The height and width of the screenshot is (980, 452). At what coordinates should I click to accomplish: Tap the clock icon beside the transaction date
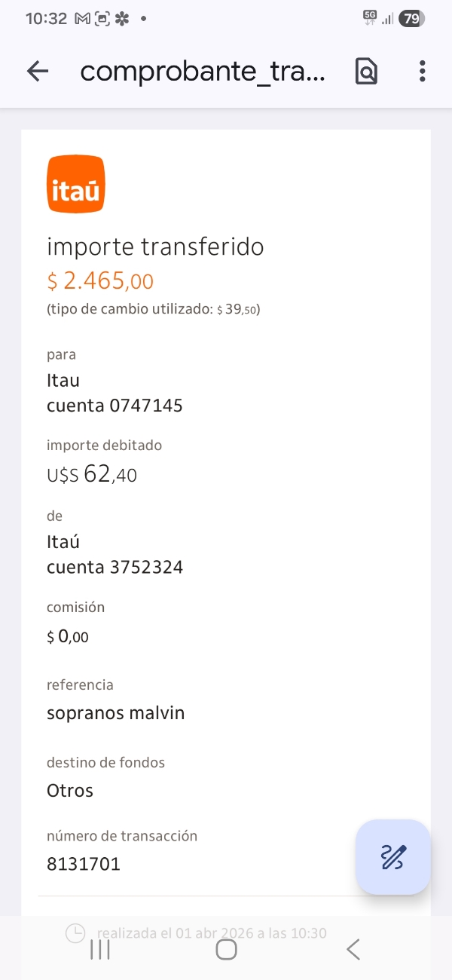pyautogui.click(x=75, y=933)
